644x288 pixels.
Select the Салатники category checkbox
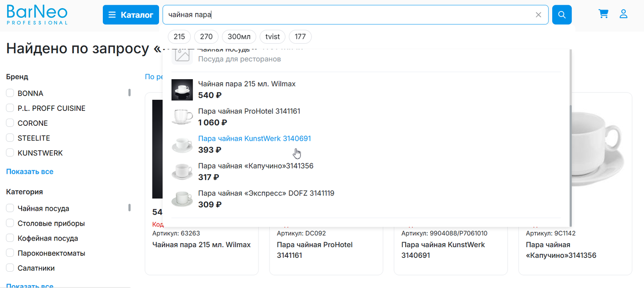[10, 268]
